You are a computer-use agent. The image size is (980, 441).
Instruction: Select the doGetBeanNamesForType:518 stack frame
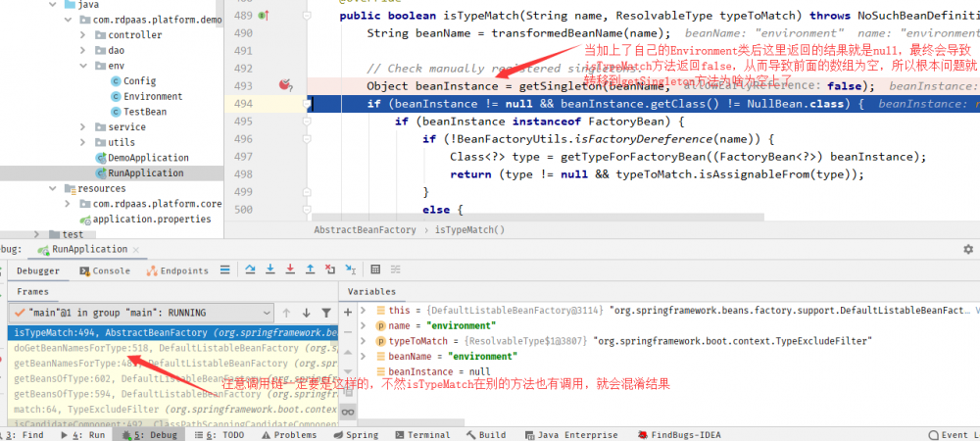point(173,348)
